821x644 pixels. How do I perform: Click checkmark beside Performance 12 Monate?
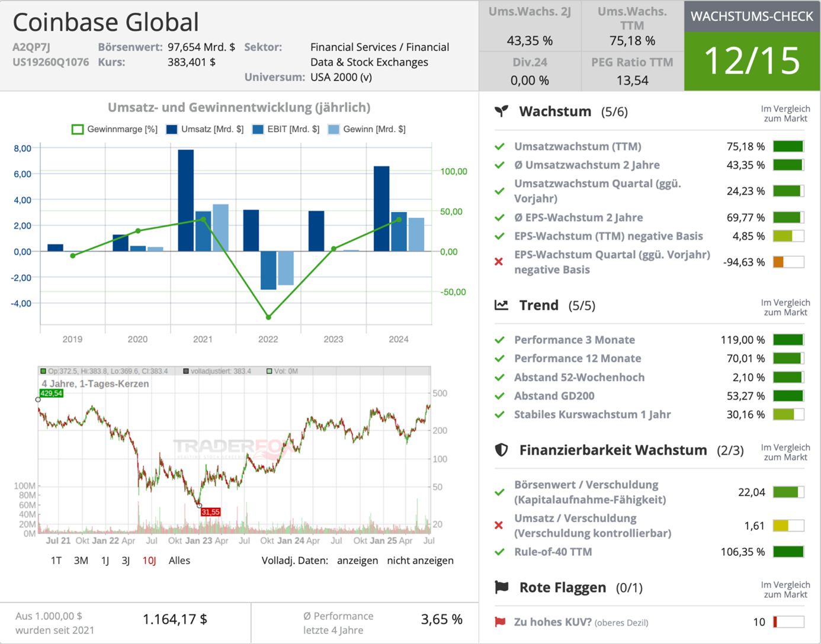(x=499, y=358)
